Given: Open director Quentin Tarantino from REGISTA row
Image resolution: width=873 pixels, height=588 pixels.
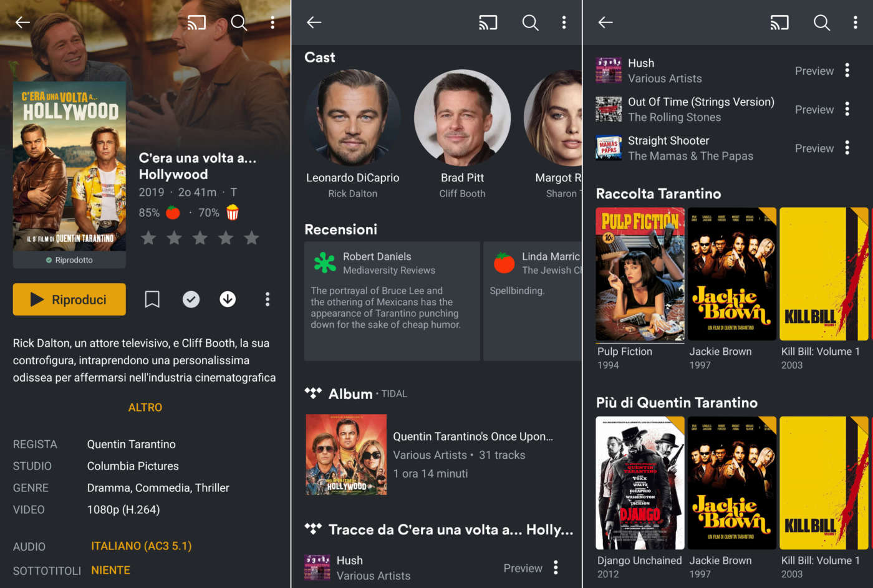Looking at the screenshot, I should tap(131, 444).
